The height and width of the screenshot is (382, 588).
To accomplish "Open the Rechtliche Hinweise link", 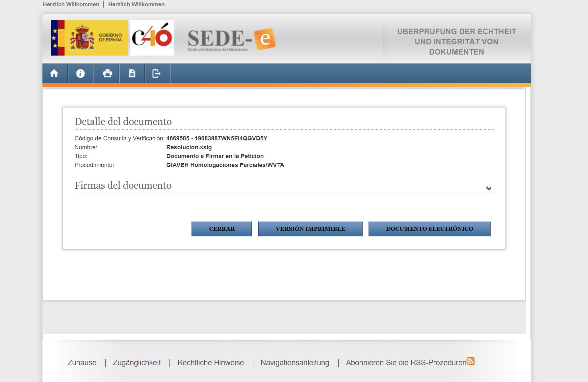I will point(211,363).
